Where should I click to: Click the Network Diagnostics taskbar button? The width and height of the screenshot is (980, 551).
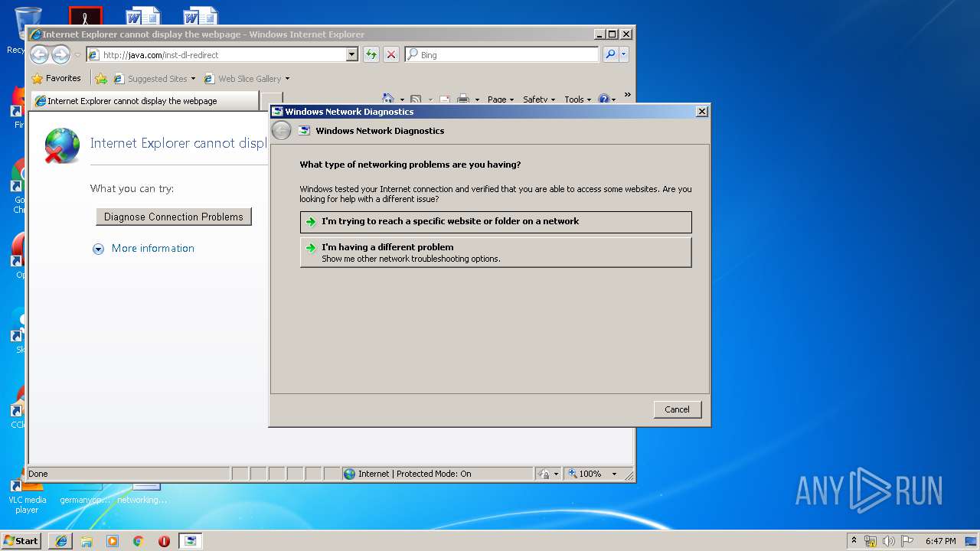(190, 541)
